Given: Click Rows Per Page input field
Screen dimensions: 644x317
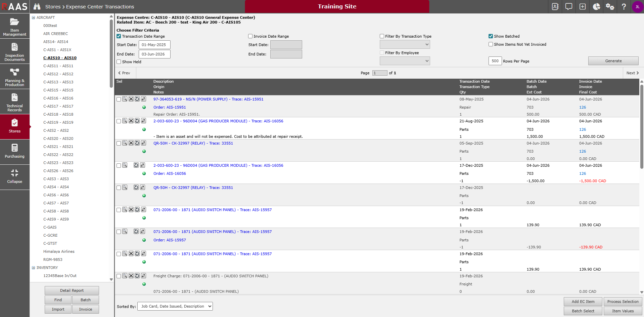Looking at the screenshot, I should 495,61.
